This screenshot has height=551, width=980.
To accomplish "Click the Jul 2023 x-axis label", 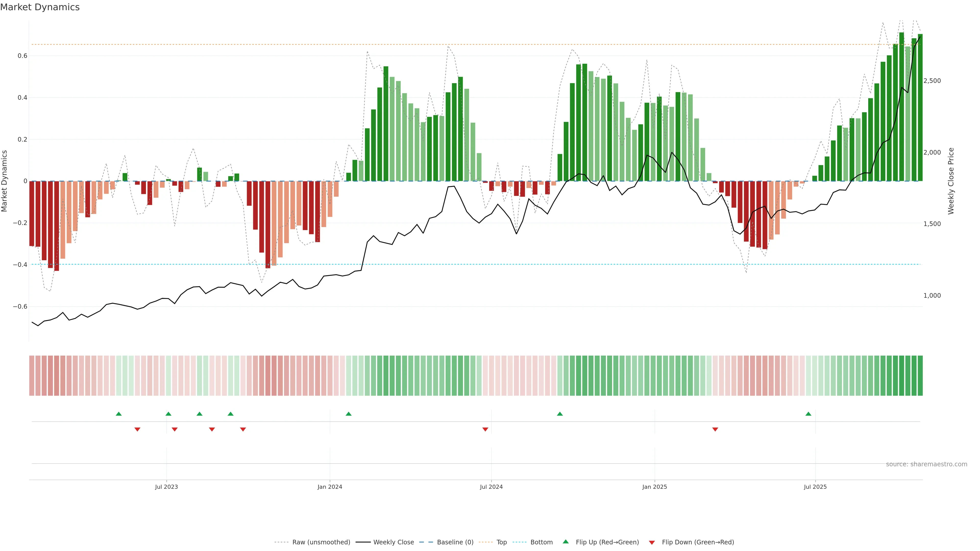I will [x=166, y=487].
